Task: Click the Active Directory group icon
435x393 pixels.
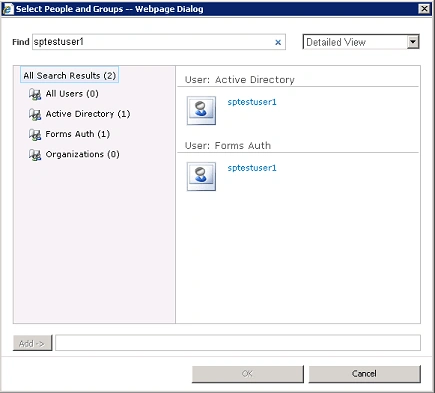Action: point(35,114)
